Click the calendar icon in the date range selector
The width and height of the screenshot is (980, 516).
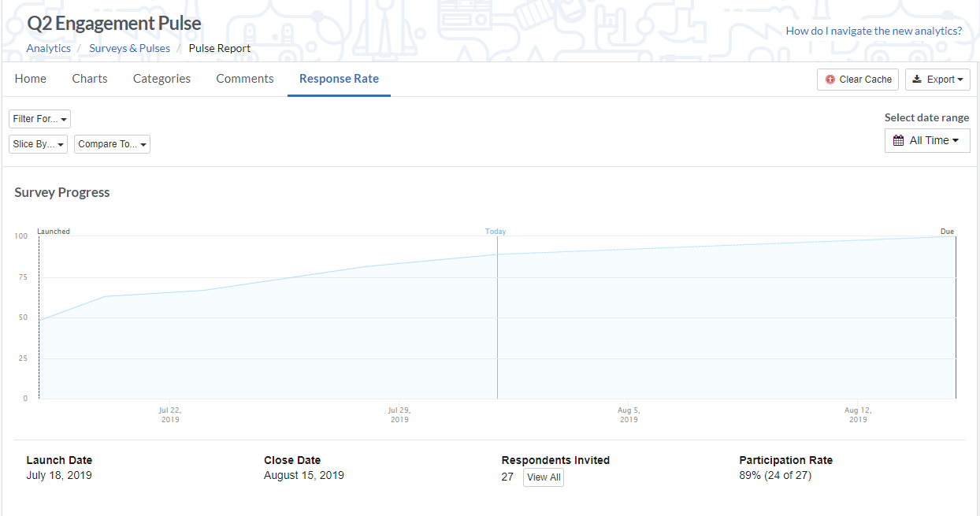pyautogui.click(x=898, y=140)
